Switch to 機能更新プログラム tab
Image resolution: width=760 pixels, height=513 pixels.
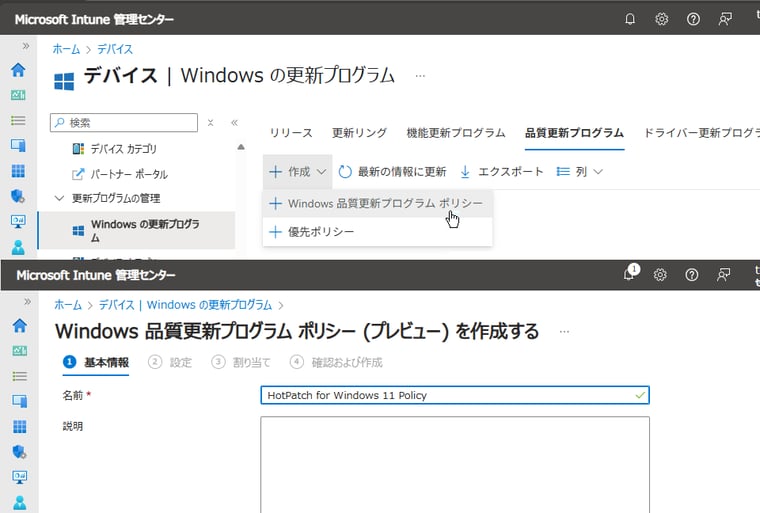(456, 133)
